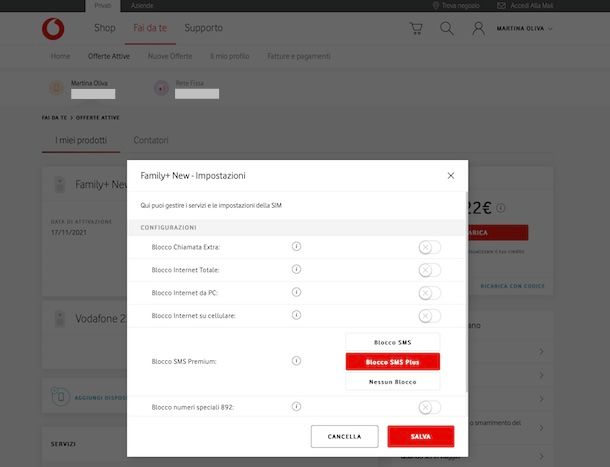Screen dimensions: 610x467
Task: Click the credit info icon beside euro amount
Action: point(501,208)
